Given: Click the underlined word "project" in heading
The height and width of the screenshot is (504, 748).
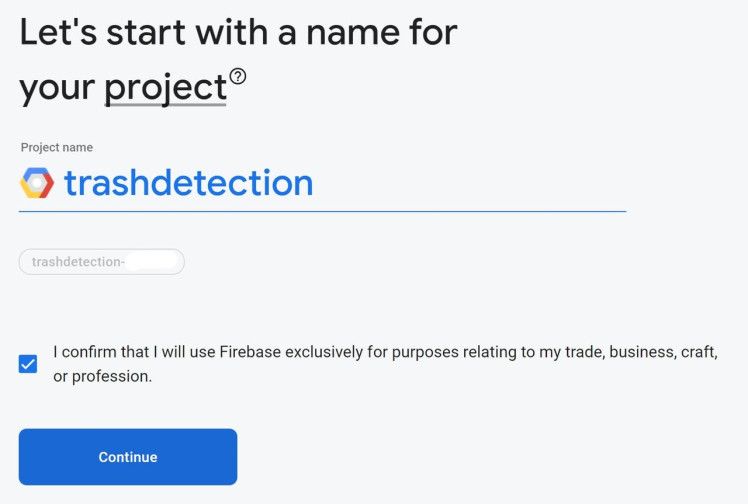Looking at the screenshot, I should 166,88.
